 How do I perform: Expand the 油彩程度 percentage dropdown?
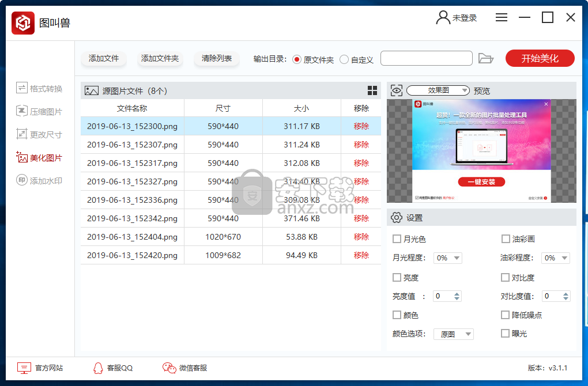(555, 258)
